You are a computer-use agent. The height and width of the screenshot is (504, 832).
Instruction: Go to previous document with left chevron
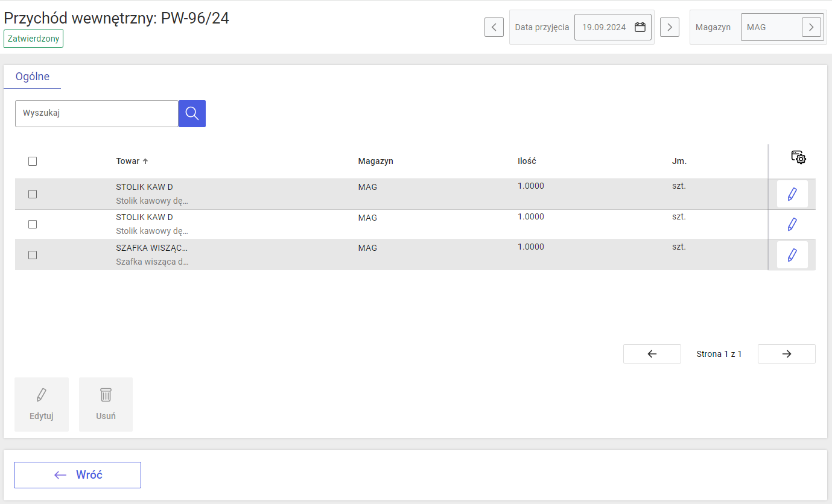(x=494, y=27)
